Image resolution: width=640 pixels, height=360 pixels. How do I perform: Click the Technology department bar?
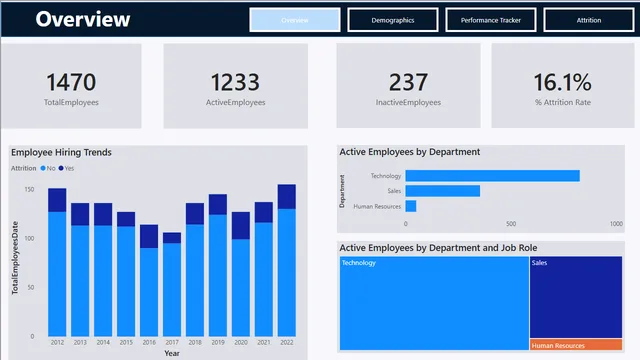click(x=492, y=176)
